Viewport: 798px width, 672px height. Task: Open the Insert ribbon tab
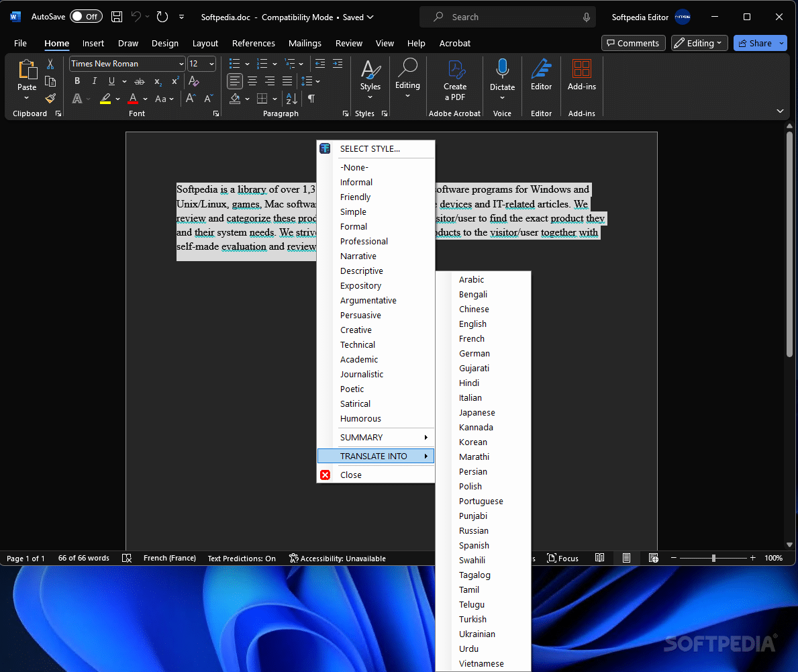pos(93,43)
